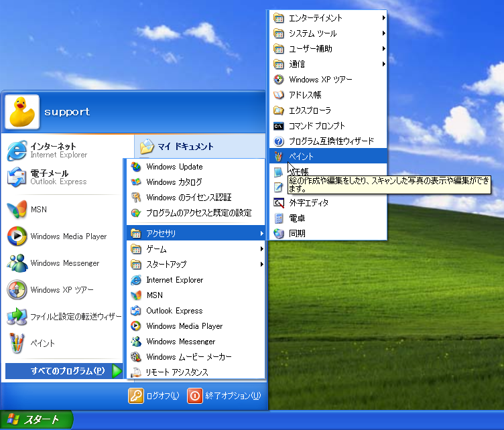Launch Windows XP ツアー in accessories menu
Image resolution: width=504 pixels, height=430 pixels.
(328, 80)
